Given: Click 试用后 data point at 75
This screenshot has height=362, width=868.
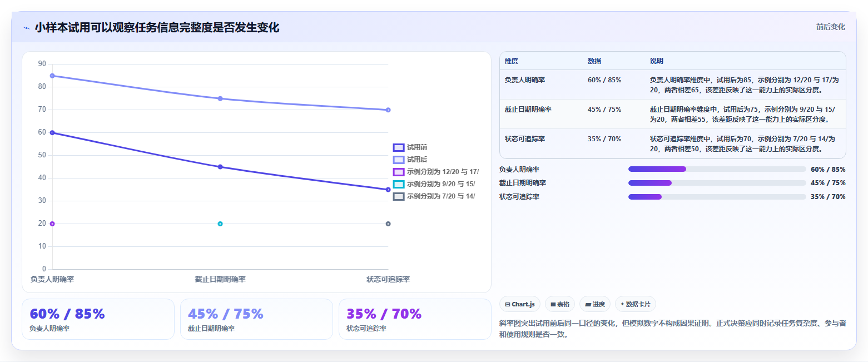Looking at the screenshot, I should click(220, 98).
